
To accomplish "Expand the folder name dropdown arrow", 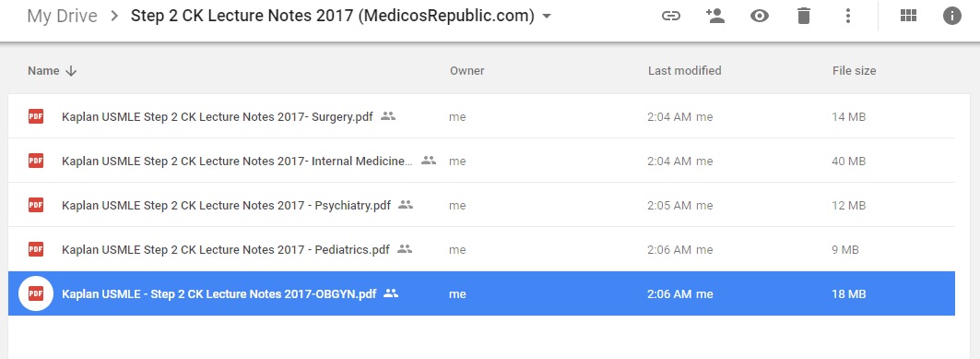I will coord(547,17).
